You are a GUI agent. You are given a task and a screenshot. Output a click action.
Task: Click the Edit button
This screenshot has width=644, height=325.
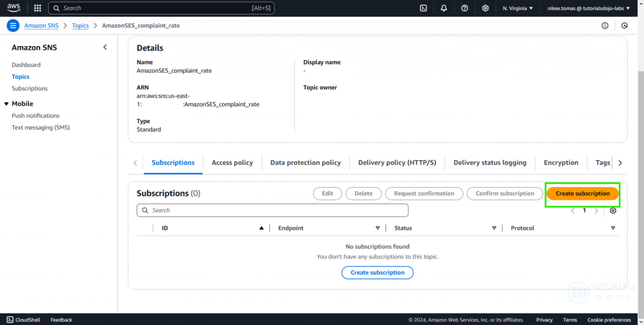(x=327, y=193)
